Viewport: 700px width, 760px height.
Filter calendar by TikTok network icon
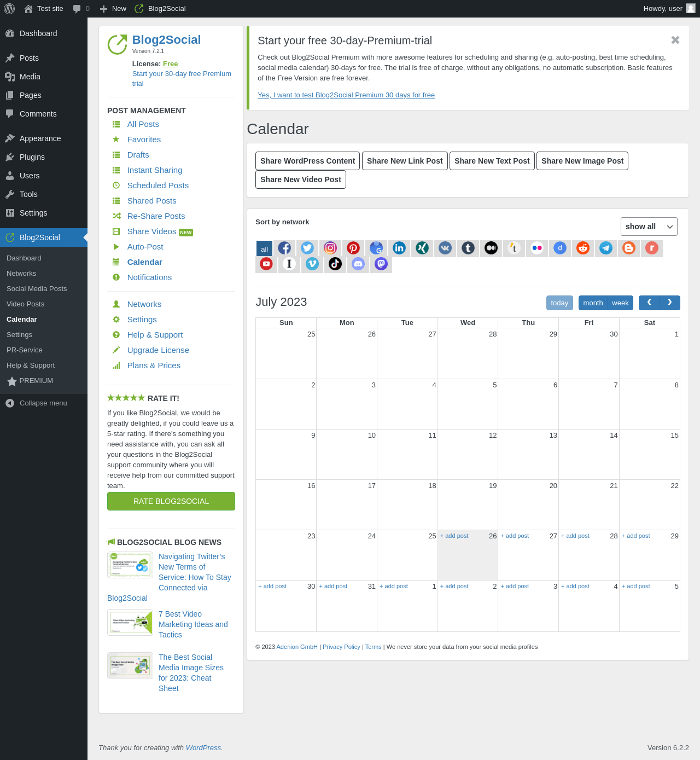coord(335,264)
